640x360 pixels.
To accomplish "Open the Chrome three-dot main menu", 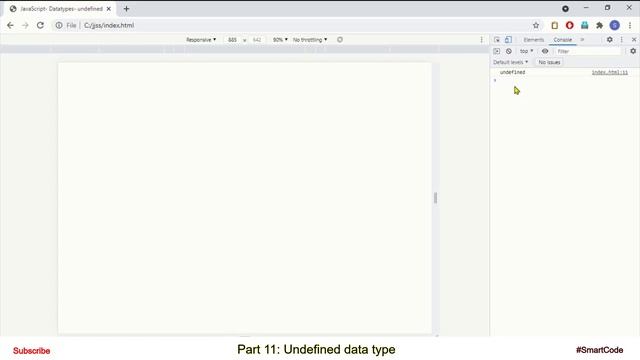I will click(x=630, y=25).
